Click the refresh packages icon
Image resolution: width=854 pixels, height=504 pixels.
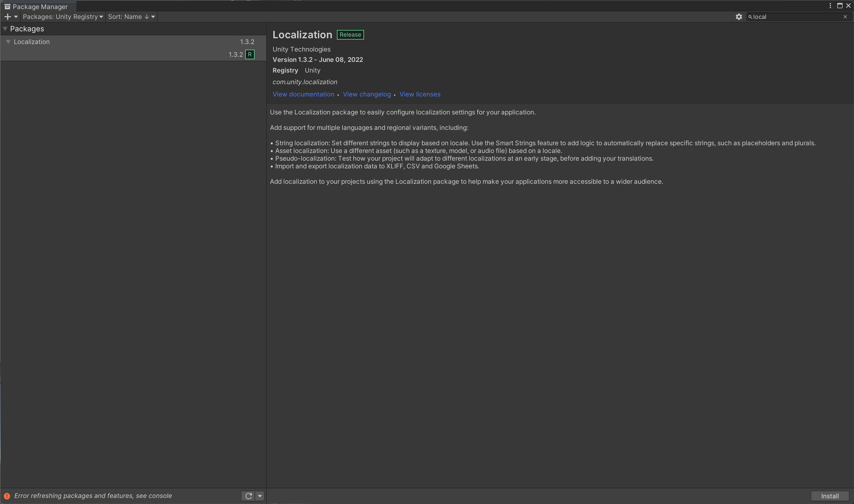click(x=248, y=496)
